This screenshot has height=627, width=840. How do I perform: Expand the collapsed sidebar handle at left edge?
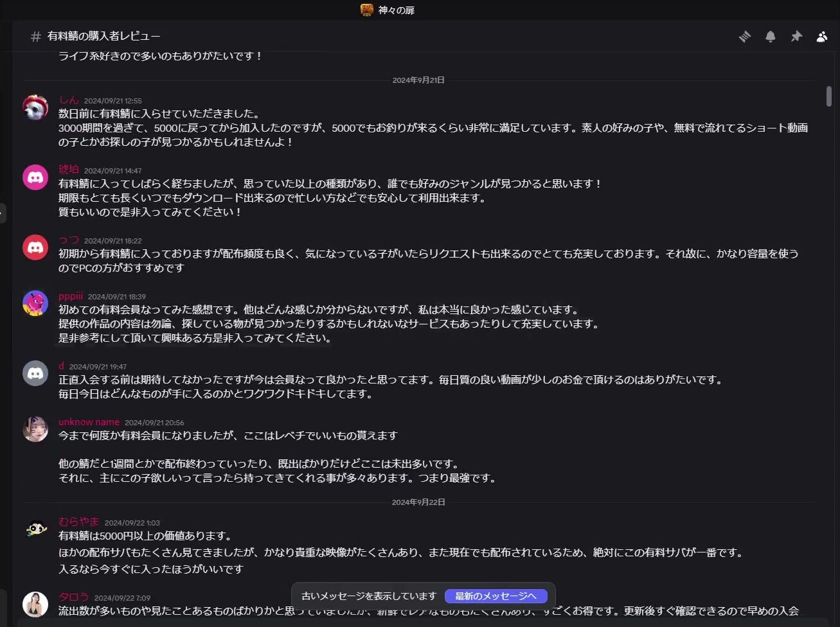click(3, 213)
